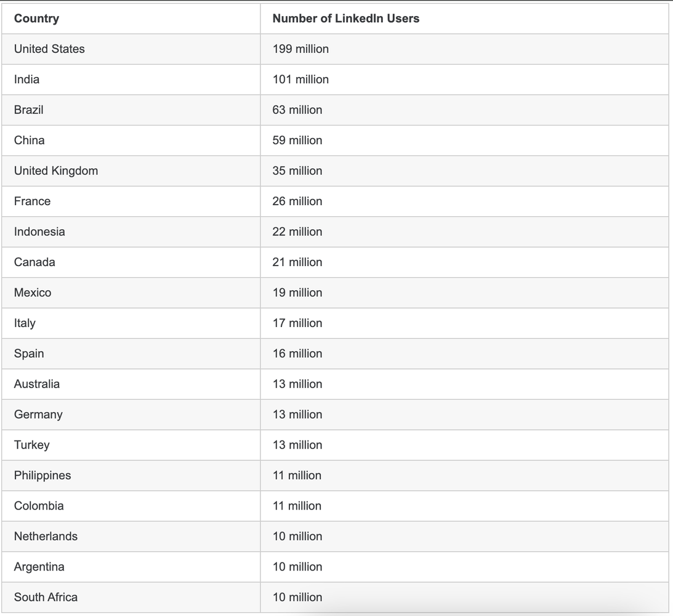This screenshot has height=616, width=673.
Task: Click the 19 million value for Mexico
Action: 297,293
